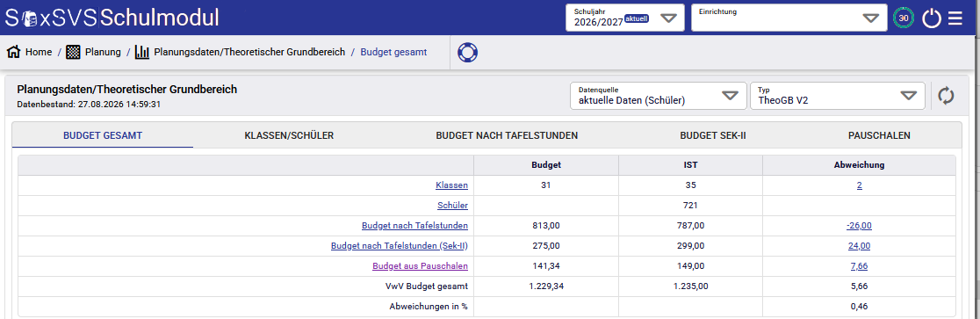
Task: Click the Home house icon in breadcrumb
Action: pyautogui.click(x=14, y=52)
